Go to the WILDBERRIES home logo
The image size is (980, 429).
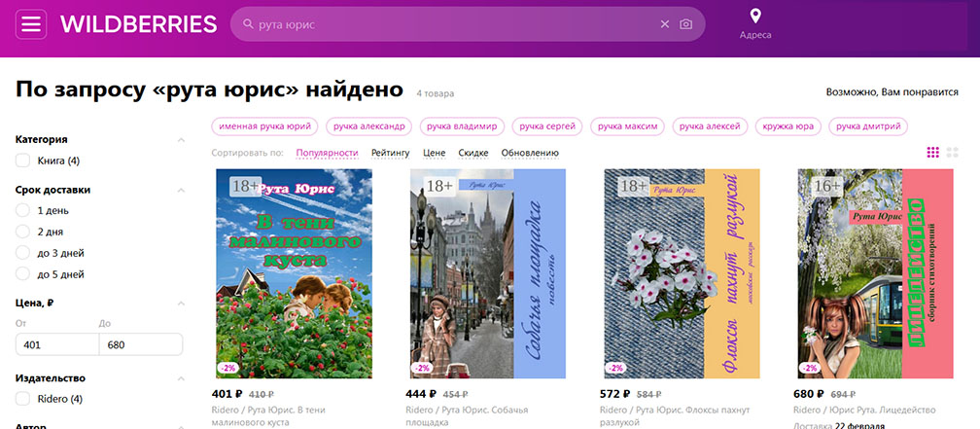point(139,24)
